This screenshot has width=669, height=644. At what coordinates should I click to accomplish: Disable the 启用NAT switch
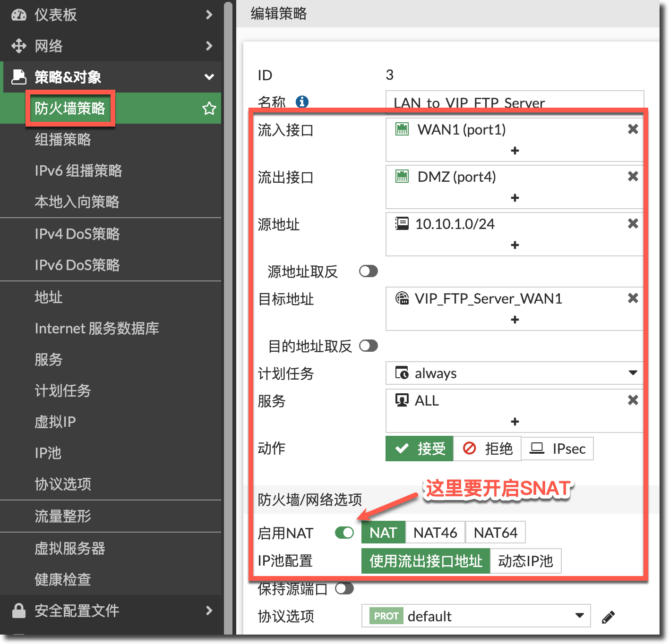(344, 533)
